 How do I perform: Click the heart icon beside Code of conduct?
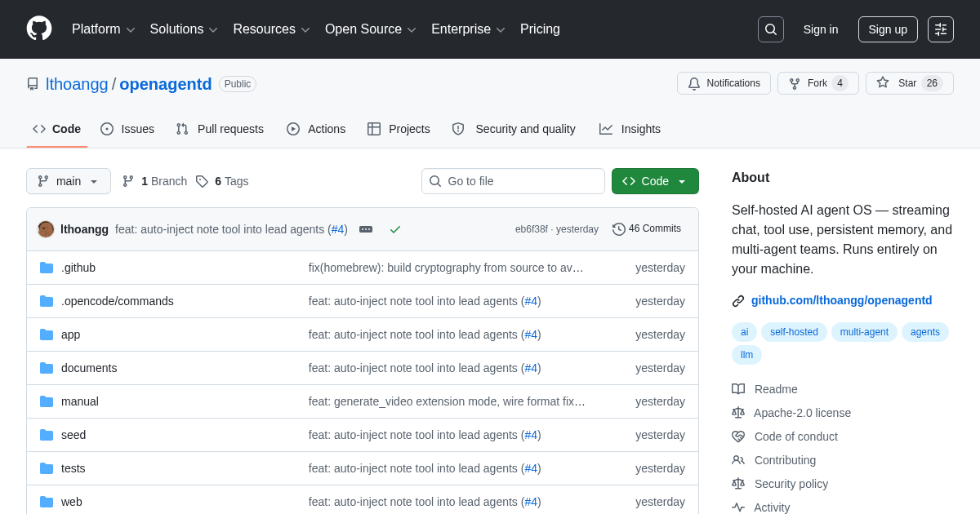tap(738, 436)
